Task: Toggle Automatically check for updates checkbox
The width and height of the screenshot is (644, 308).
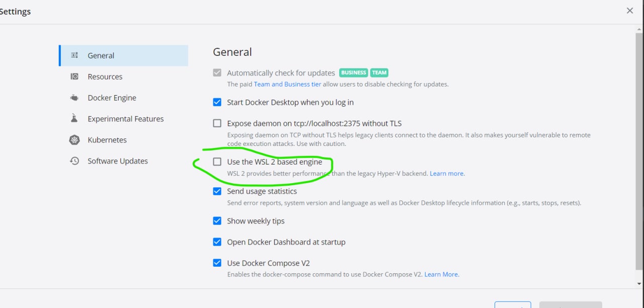Action: pyautogui.click(x=217, y=72)
